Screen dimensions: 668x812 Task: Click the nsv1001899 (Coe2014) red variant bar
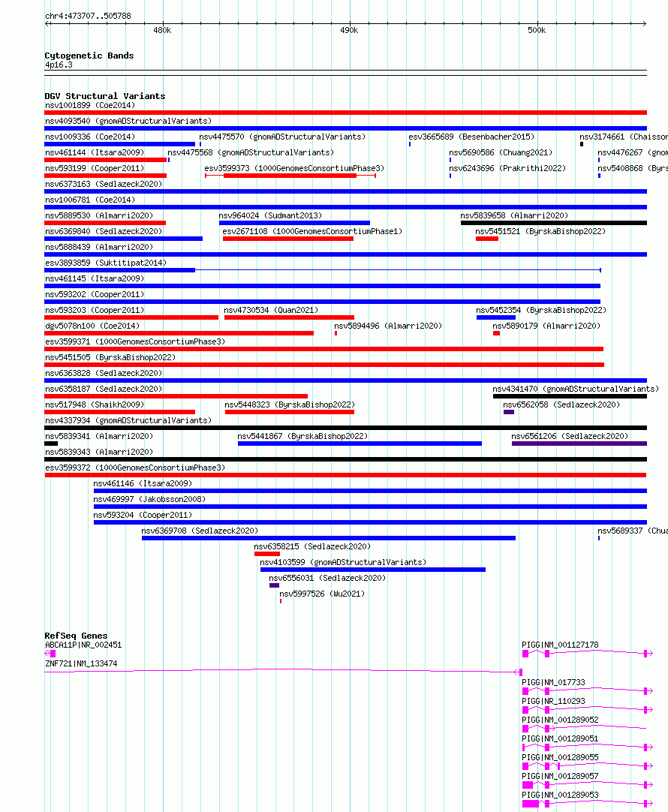point(345,113)
